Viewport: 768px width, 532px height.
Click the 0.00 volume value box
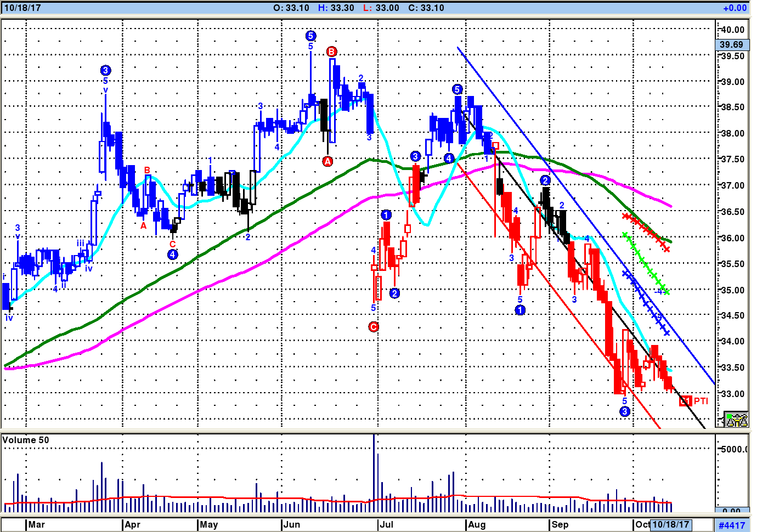click(732, 511)
